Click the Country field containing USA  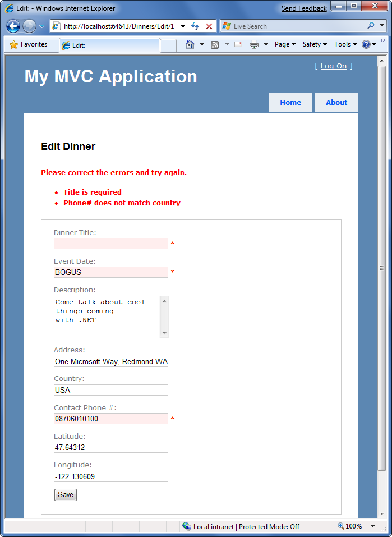[x=111, y=390]
